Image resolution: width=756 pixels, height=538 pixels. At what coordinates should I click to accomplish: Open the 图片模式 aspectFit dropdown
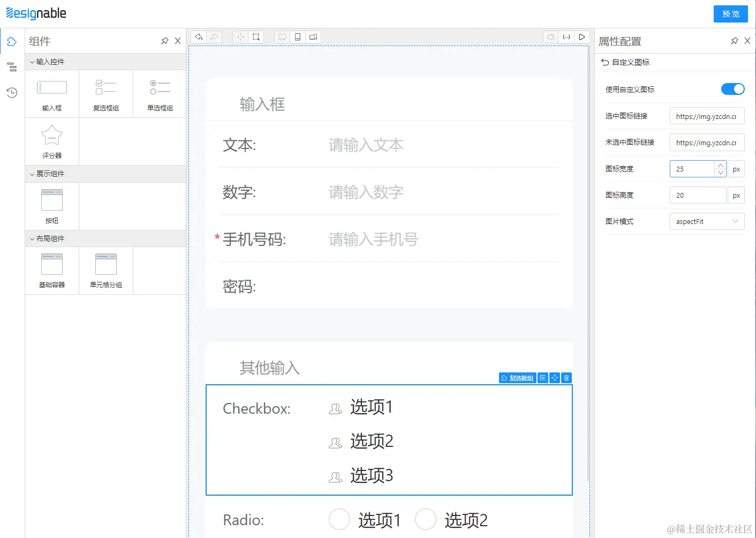click(707, 221)
